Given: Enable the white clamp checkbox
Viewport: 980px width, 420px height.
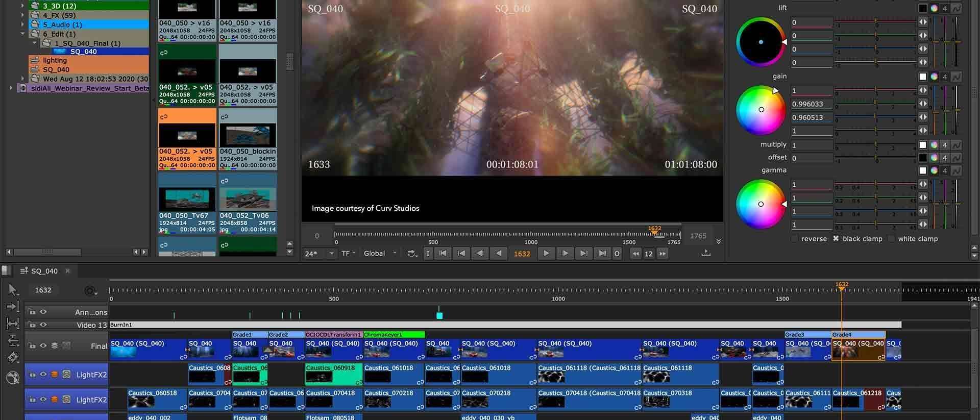Looking at the screenshot, I should pos(891,239).
